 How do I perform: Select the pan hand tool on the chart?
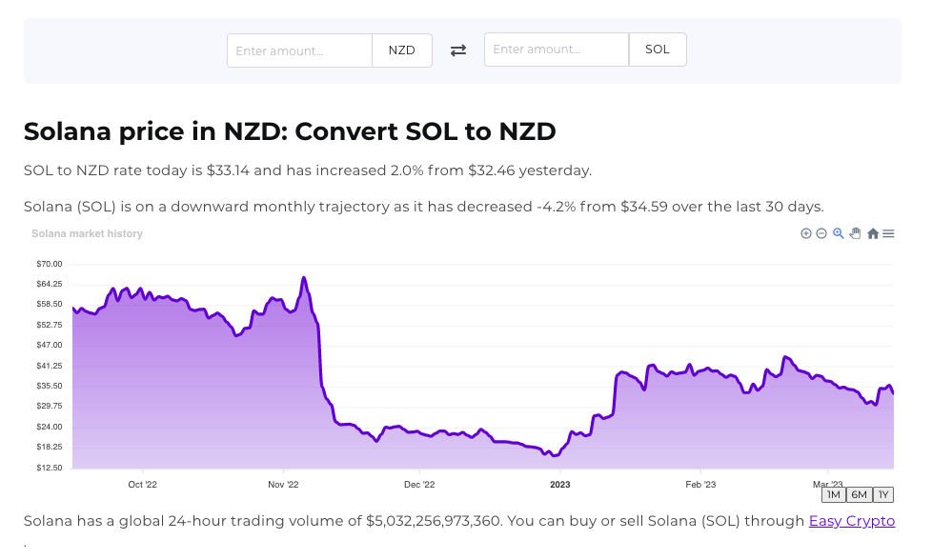(855, 233)
